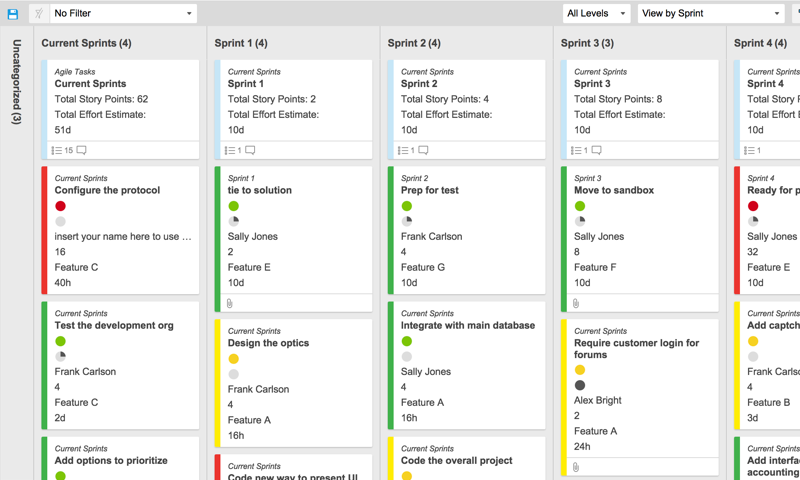Click the Current Sprints card comment icon
Viewport: 800px width, 480px height.
click(82, 151)
